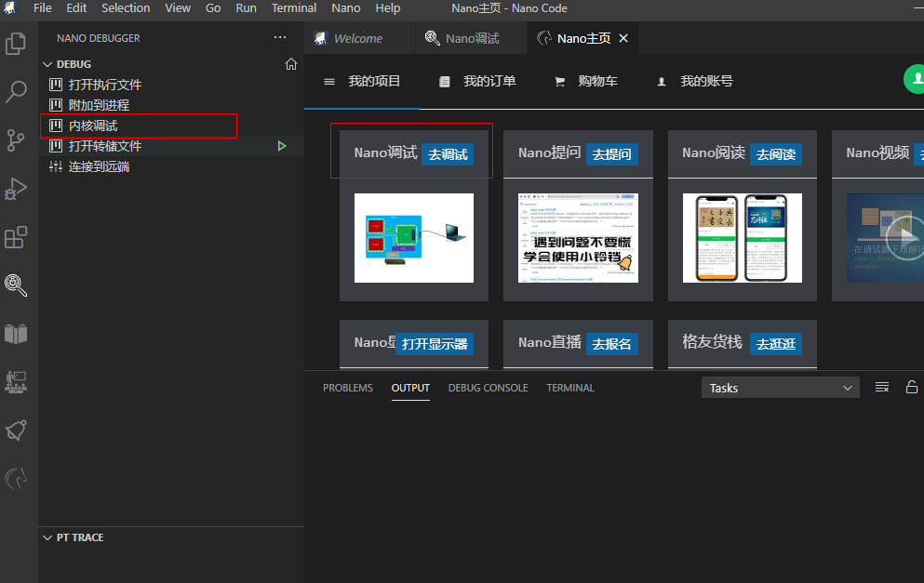Switch to the Nano调试 editor tab
Image resolution: width=924 pixels, height=583 pixels.
(472, 38)
